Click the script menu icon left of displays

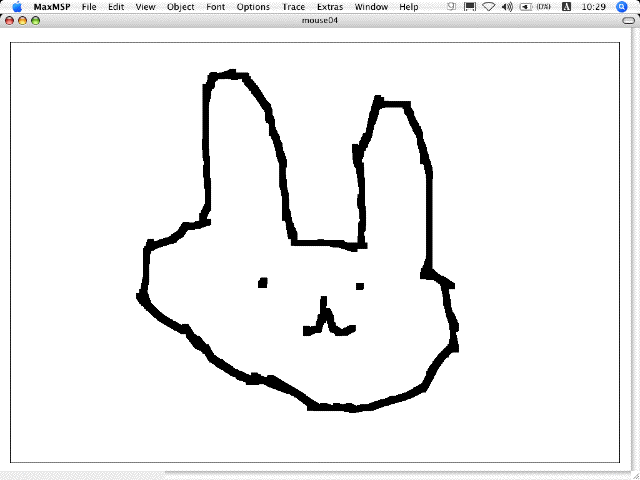point(452,7)
